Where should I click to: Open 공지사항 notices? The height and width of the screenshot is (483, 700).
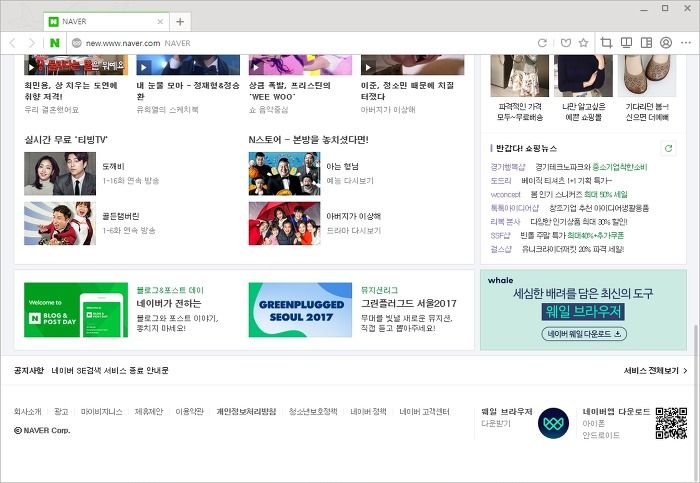29,371
